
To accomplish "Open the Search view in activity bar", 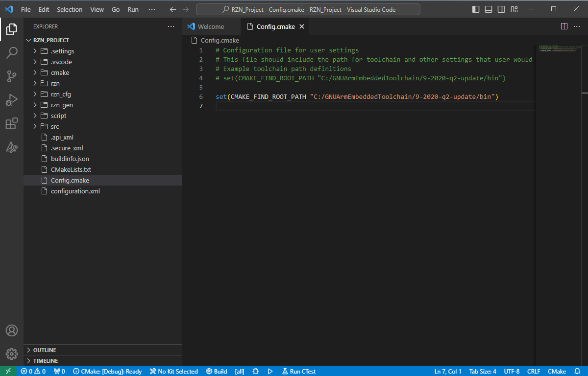I will coord(12,53).
